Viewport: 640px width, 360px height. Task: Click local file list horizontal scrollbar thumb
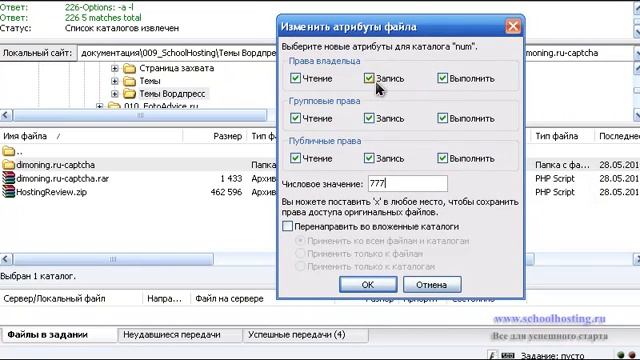point(113,259)
